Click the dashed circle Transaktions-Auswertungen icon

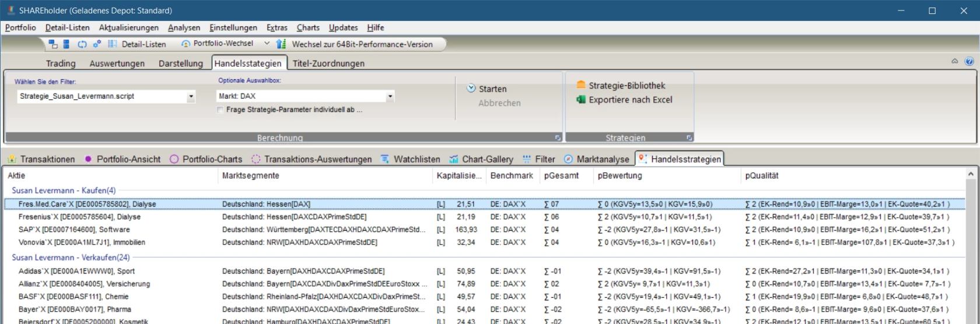coord(256,159)
